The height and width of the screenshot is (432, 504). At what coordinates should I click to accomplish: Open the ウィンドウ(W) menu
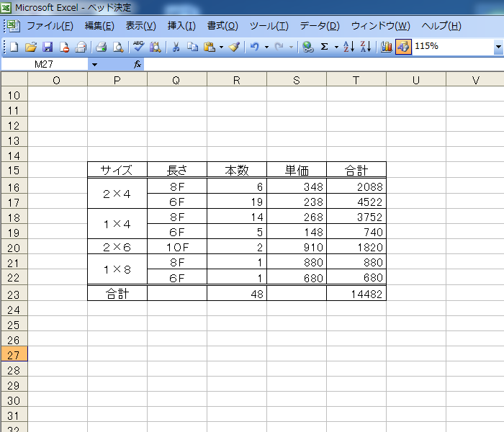click(381, 26)
